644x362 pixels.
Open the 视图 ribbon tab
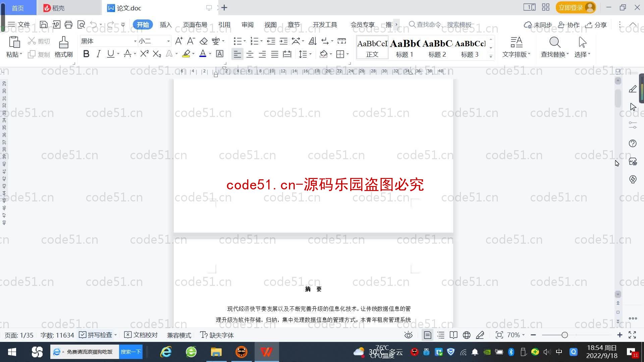coord(270,25)
